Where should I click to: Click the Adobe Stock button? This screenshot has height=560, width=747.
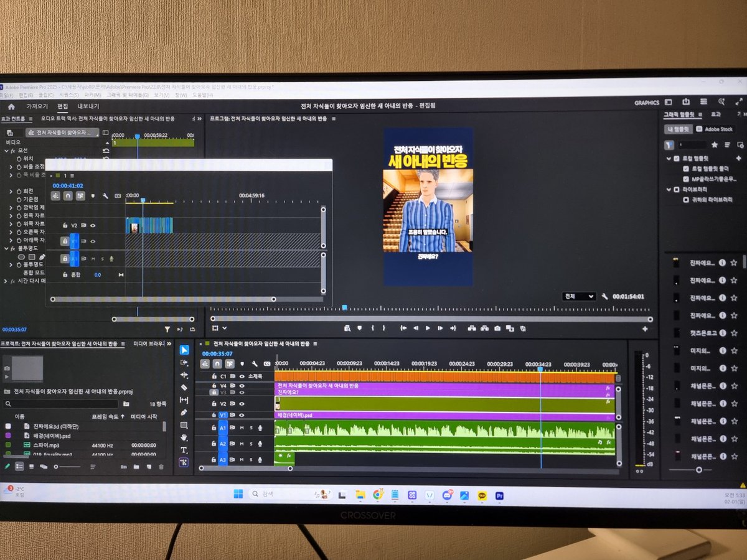pos(714,129)
